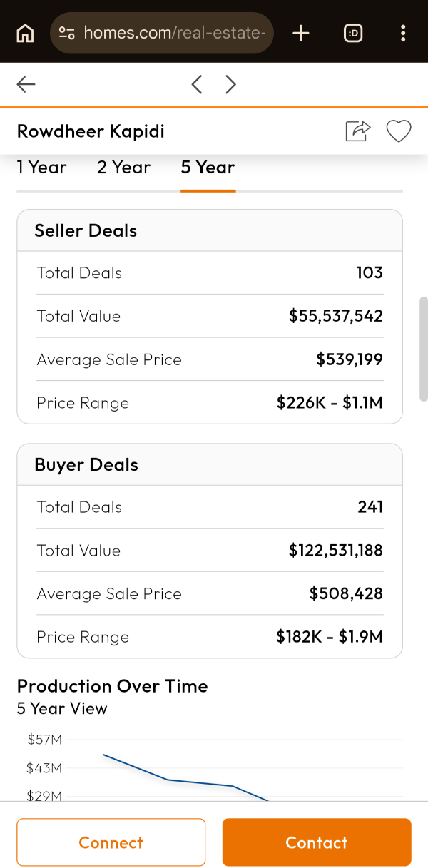The height and width of the screenshot is (868, 428).
Task: Go to previous agent chevron
Action: click(197, 85)
